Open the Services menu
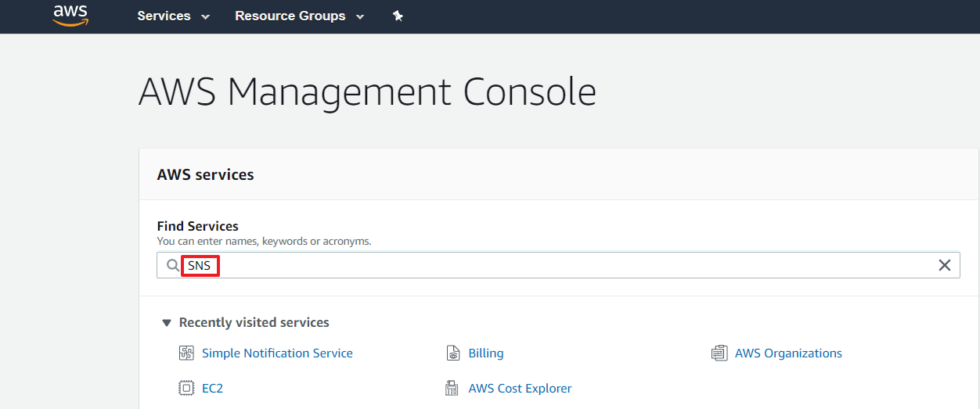Image resolution: width=980 pixels, height=409 pixels. pos(164,16)
